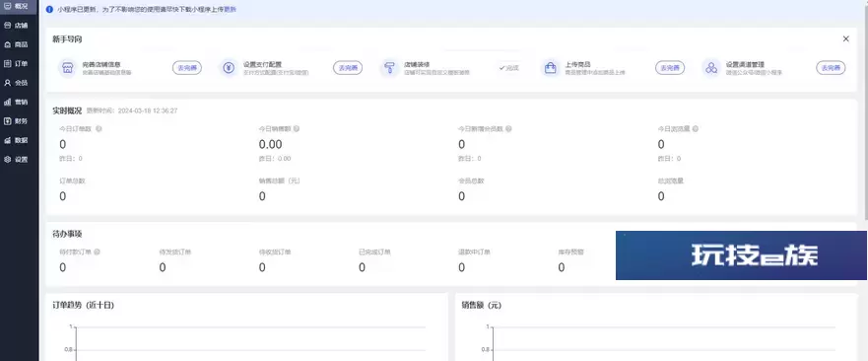Open 概况 overview in sidebar
Screen dimensions: 868x361
coord(20,6)
